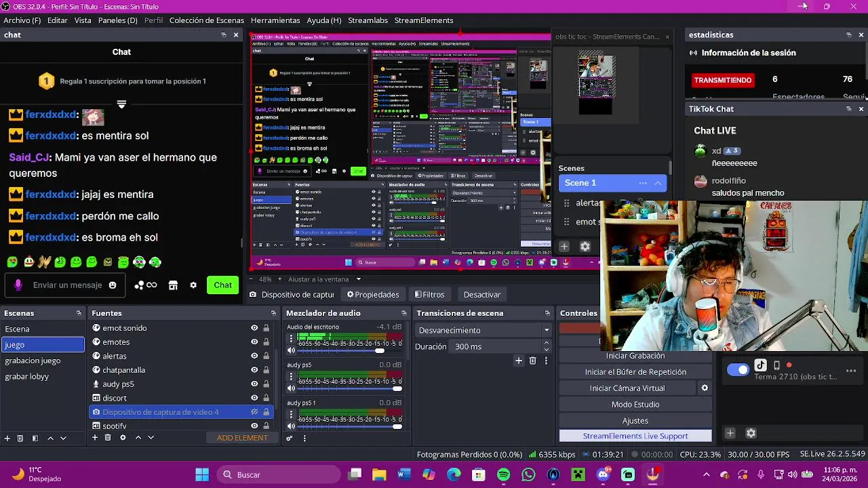
Task: Open advanced audio properties gears icon
Action: coord(290,439)
